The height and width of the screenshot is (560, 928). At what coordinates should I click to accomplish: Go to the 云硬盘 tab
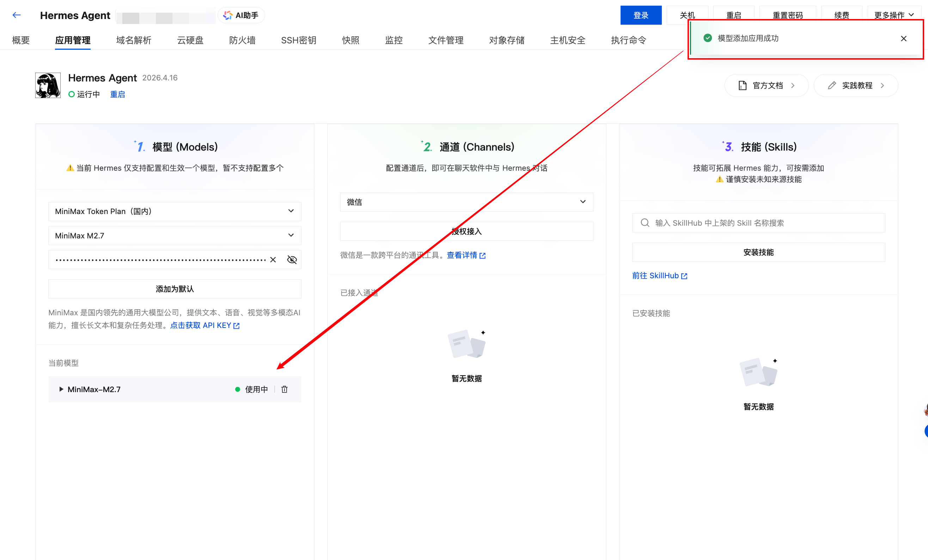[x=190, y=40]
